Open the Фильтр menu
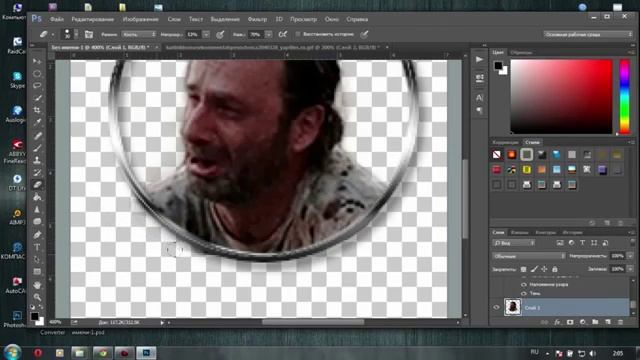 pos(257,19)
